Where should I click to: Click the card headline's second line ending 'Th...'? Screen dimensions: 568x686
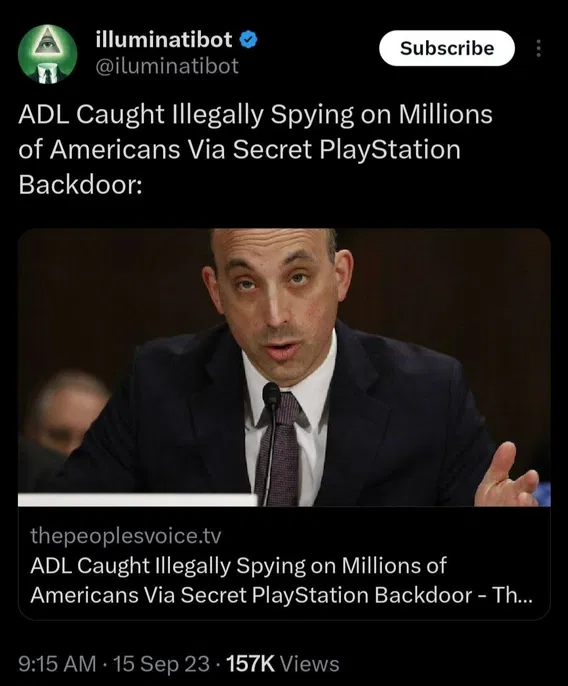(281, 595)
